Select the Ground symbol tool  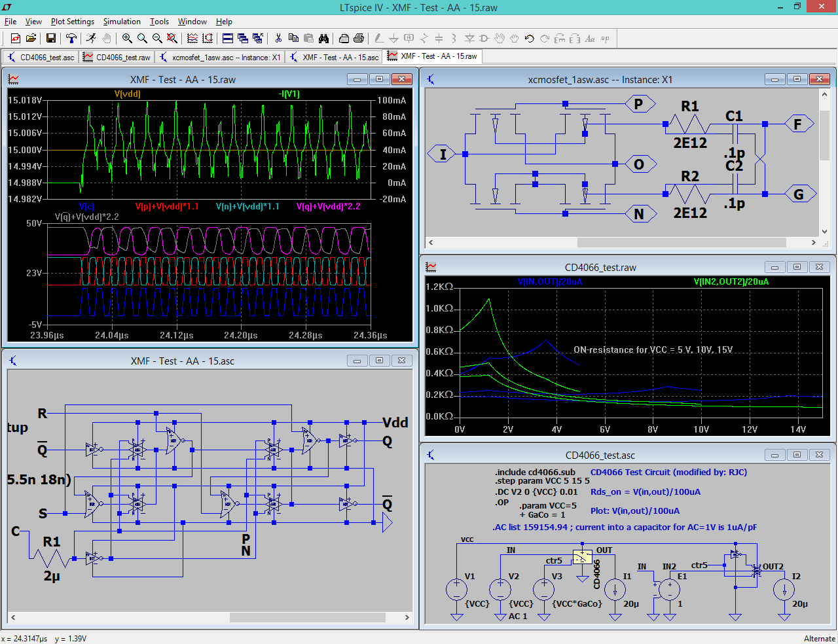click(x=394, y=39)
